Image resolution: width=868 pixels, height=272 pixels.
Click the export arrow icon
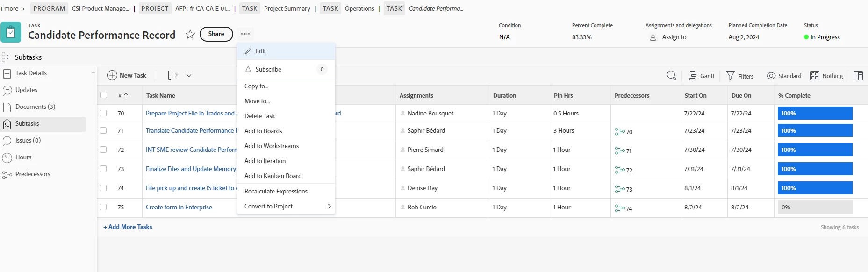pyautogui.click(x=173, y=75)
